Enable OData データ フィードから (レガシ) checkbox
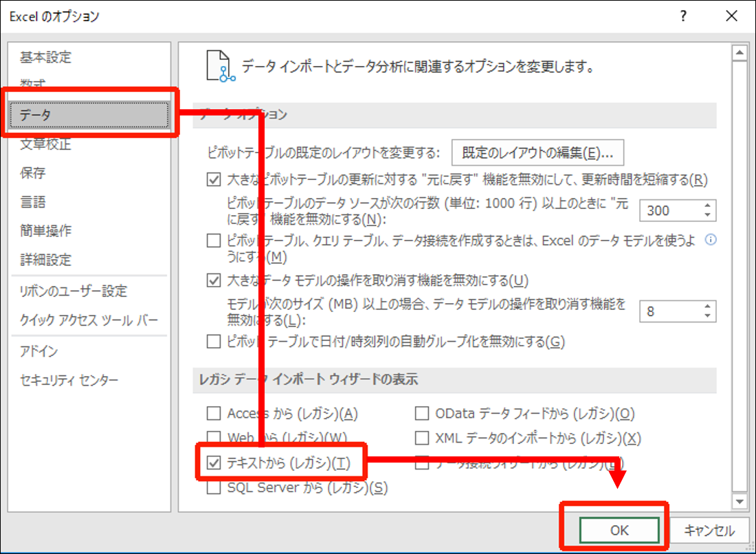 pos(422,413)
